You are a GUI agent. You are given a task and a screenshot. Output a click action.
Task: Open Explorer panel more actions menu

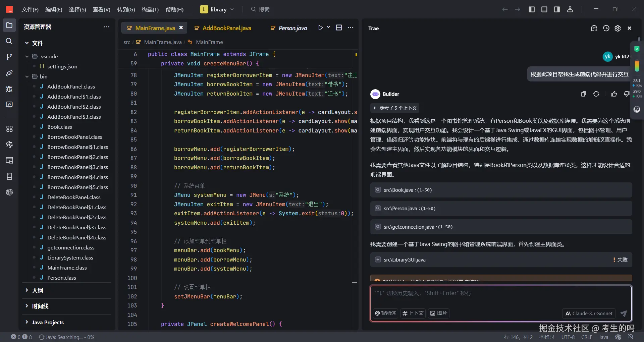point(107,27)
